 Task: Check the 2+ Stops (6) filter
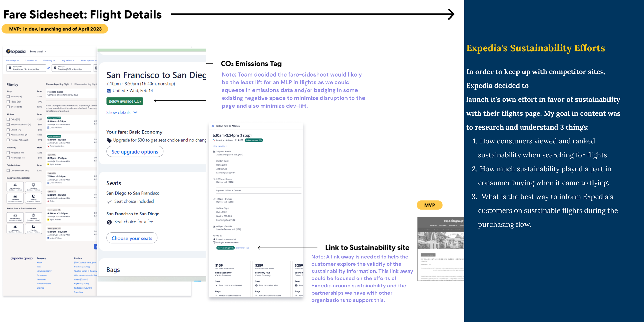[8, 107]
